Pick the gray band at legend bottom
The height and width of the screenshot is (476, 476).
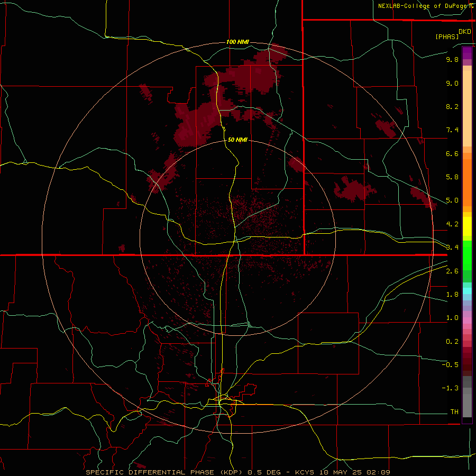tap(467, 405)
